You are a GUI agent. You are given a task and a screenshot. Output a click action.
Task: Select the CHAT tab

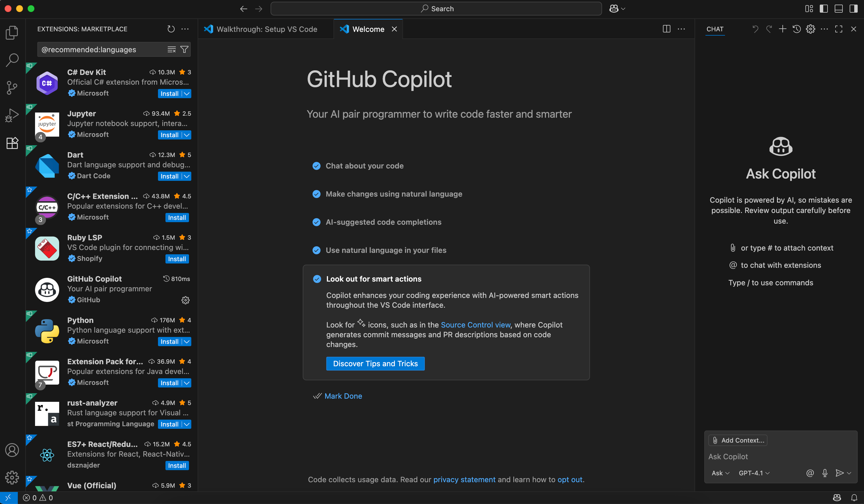pos(715,29)
